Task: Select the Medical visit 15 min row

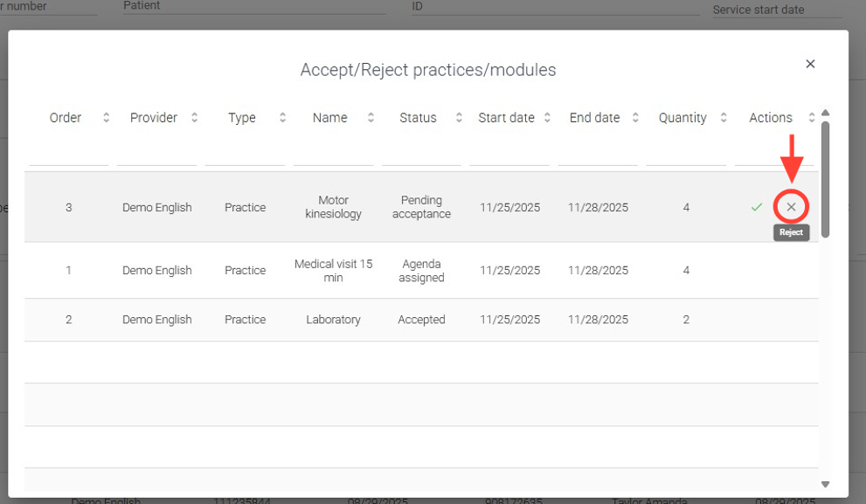Action: point(333,271)
